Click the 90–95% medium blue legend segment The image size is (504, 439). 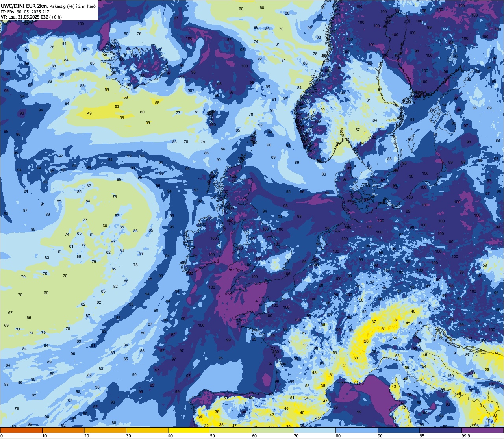pos(398,430)
